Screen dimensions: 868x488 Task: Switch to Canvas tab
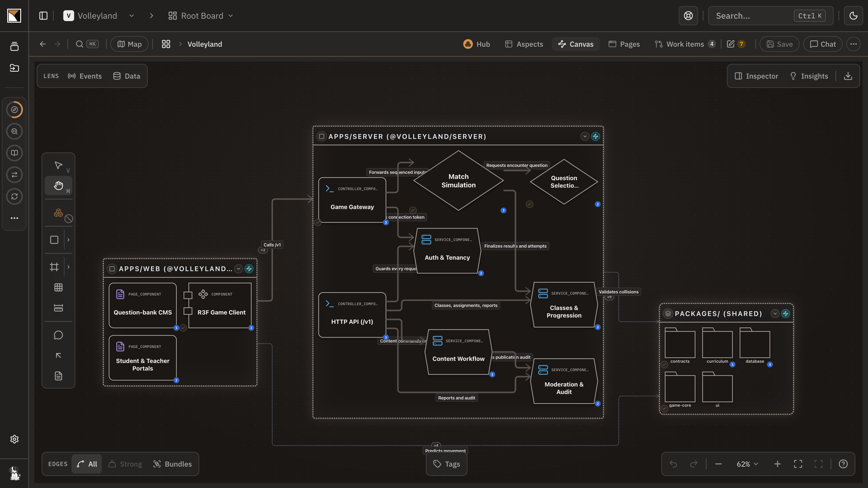pos(576,44)
